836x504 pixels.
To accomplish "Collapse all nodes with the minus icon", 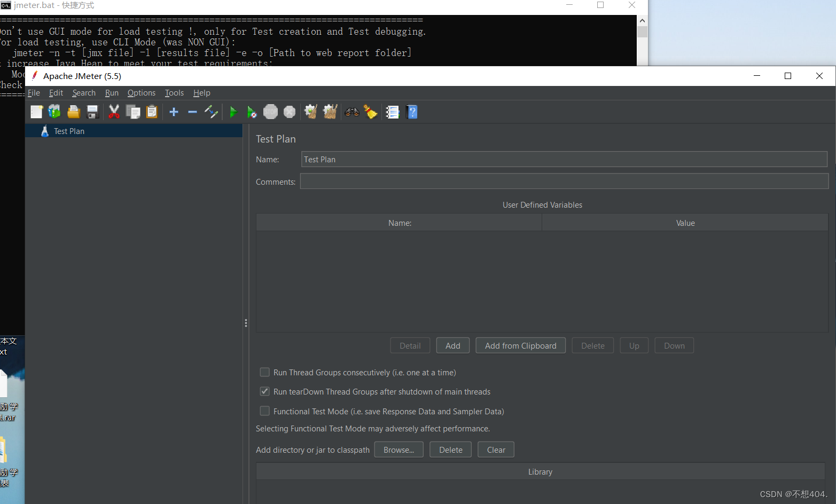I will [192, 112].
